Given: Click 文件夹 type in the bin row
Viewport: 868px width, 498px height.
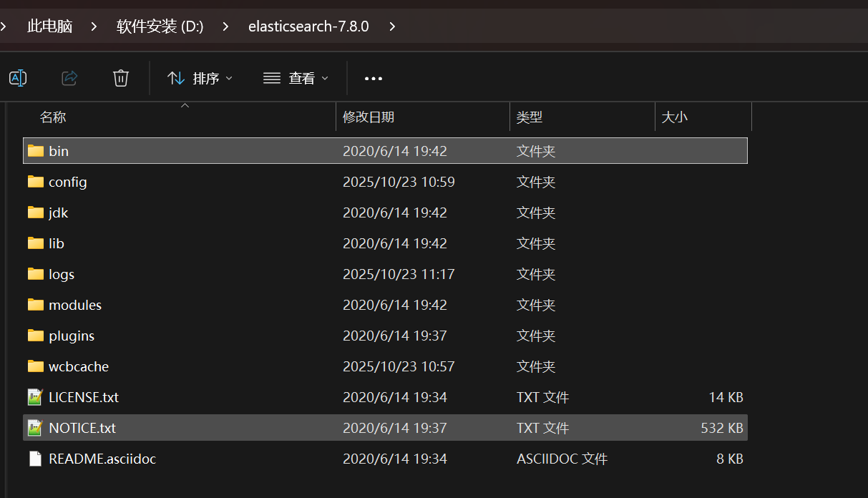Looking at the screenshot, I should coord(536,151).
